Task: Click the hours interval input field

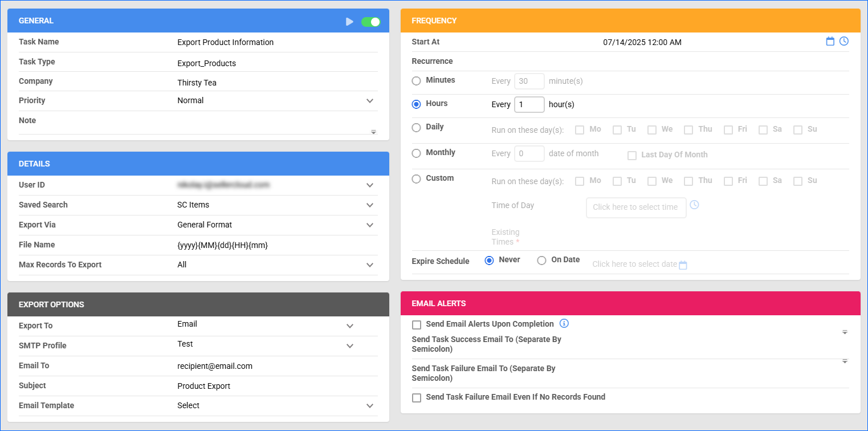Action: [x=529, y=105]
